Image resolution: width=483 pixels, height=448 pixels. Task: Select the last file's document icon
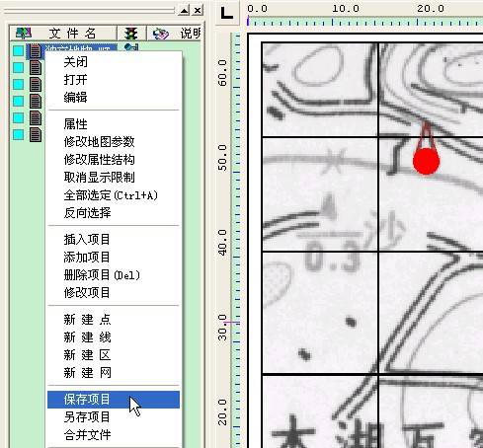tap(36, 134)
